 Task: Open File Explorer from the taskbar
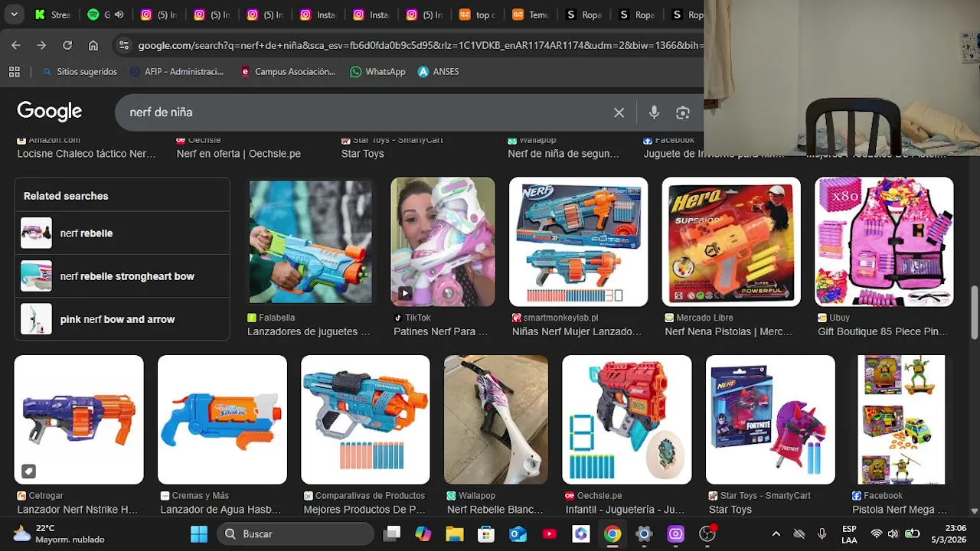click(x=455, y=533)
